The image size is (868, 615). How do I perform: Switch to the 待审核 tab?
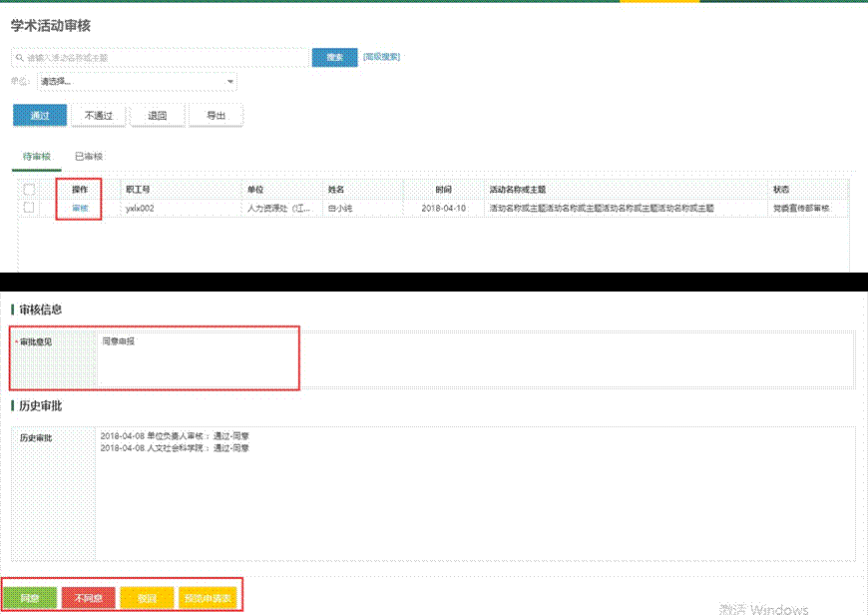[37, 157]
